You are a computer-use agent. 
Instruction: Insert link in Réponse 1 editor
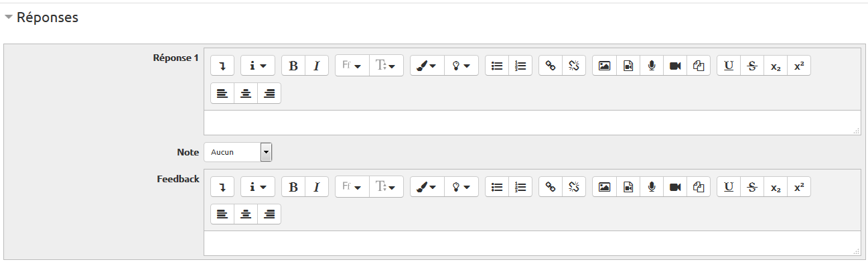pos(551,66)
